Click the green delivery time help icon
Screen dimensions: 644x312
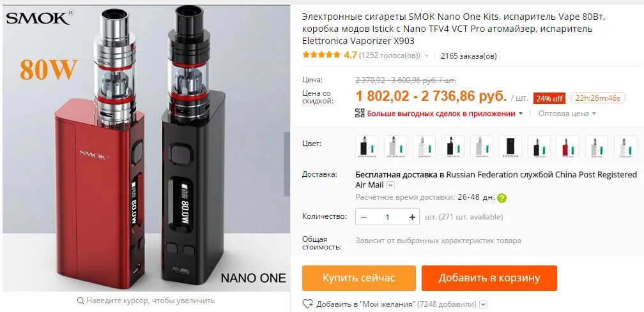click(x=502, y=198)
